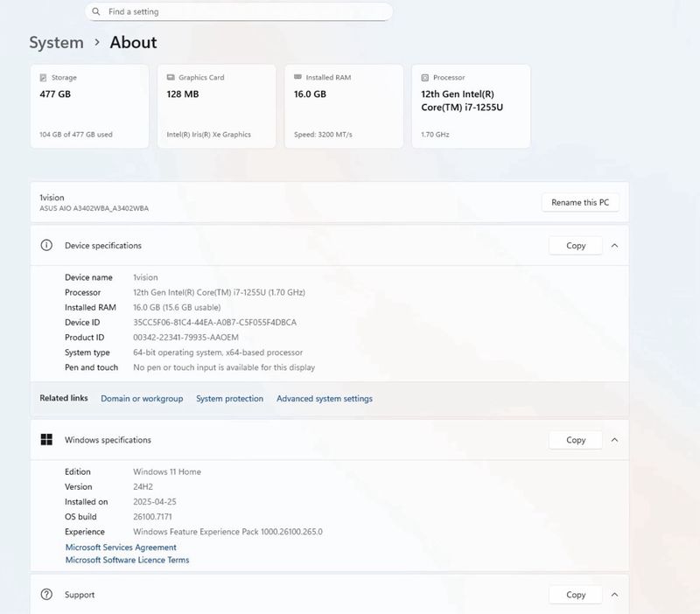Collapse the Windows specifications section
The height and width of the screenshot is (614, 700).
tap(615, 440)
